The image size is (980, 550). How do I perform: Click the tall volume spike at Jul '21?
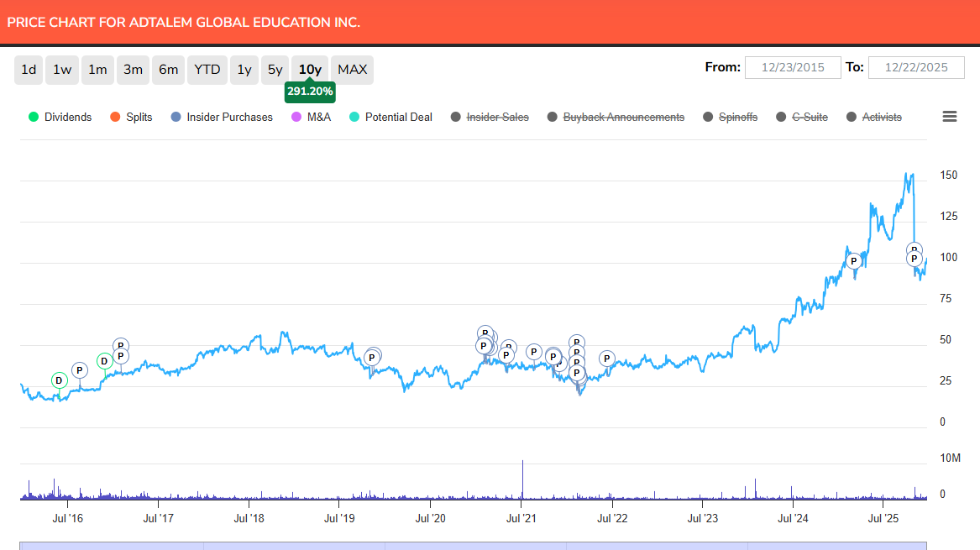point(522,479)
